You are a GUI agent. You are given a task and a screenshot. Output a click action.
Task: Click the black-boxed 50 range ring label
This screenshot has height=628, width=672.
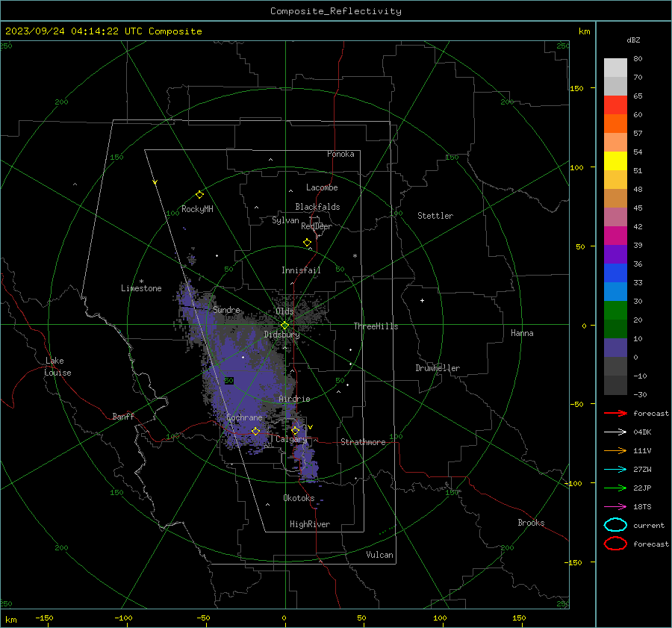[229, 381]
